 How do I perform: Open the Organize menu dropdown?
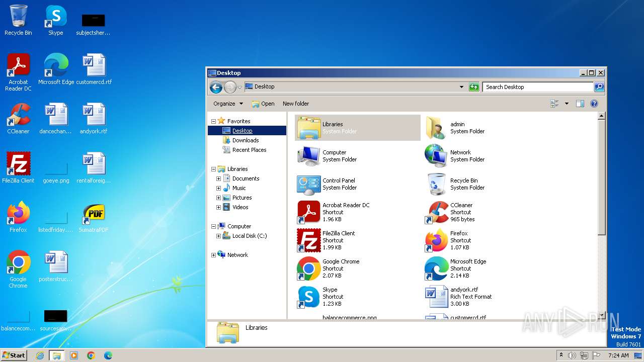228,104
